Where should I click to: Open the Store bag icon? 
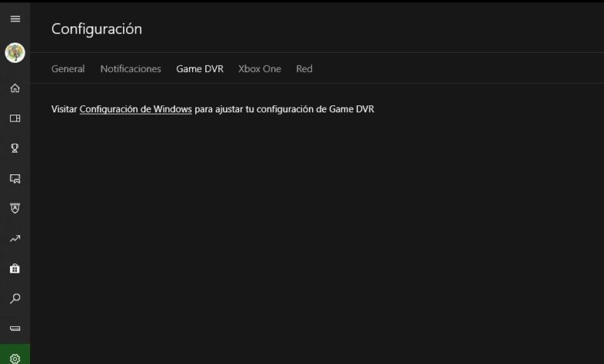click(x=15, y=269)
